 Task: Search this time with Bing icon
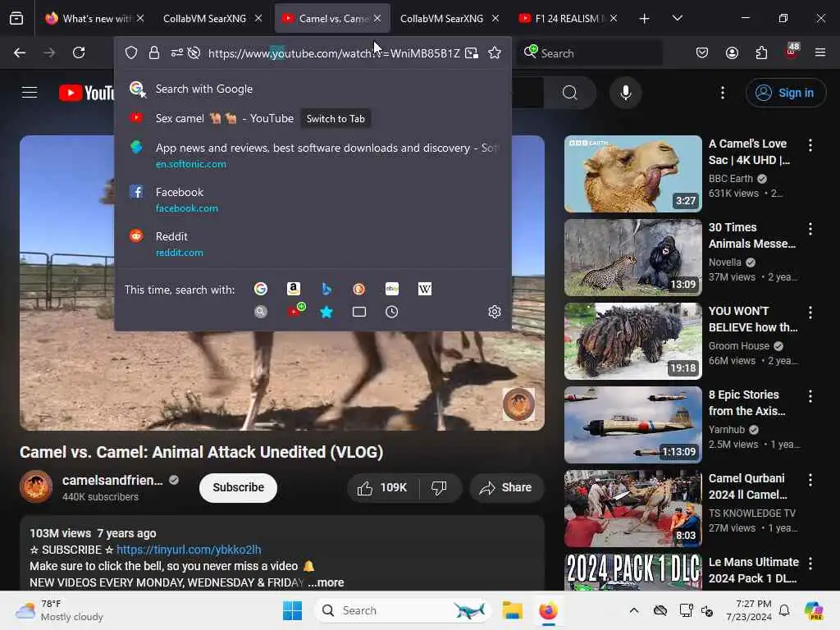click(326, 290)
